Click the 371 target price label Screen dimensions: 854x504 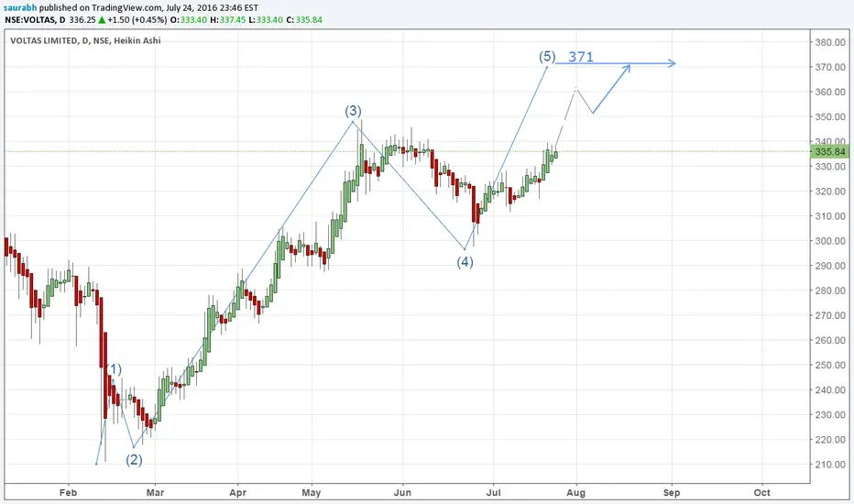pyautogui.click(x=581, y=57)
